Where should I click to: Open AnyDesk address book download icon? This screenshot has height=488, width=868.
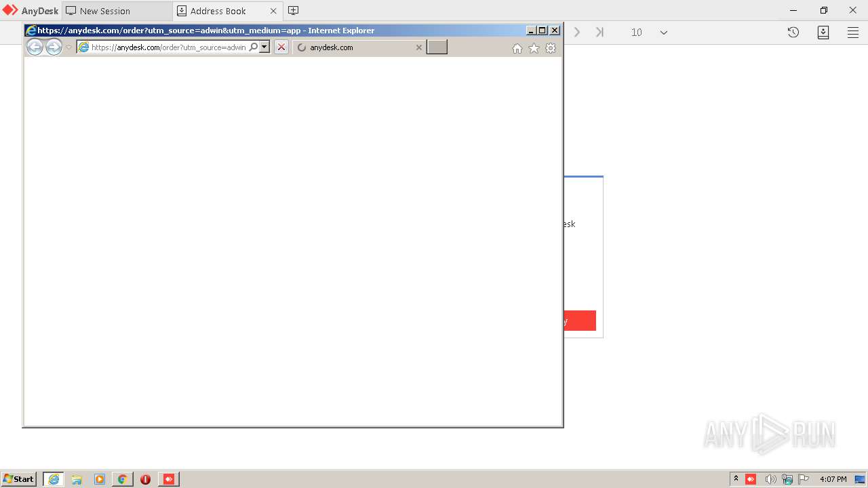(823, 32)
